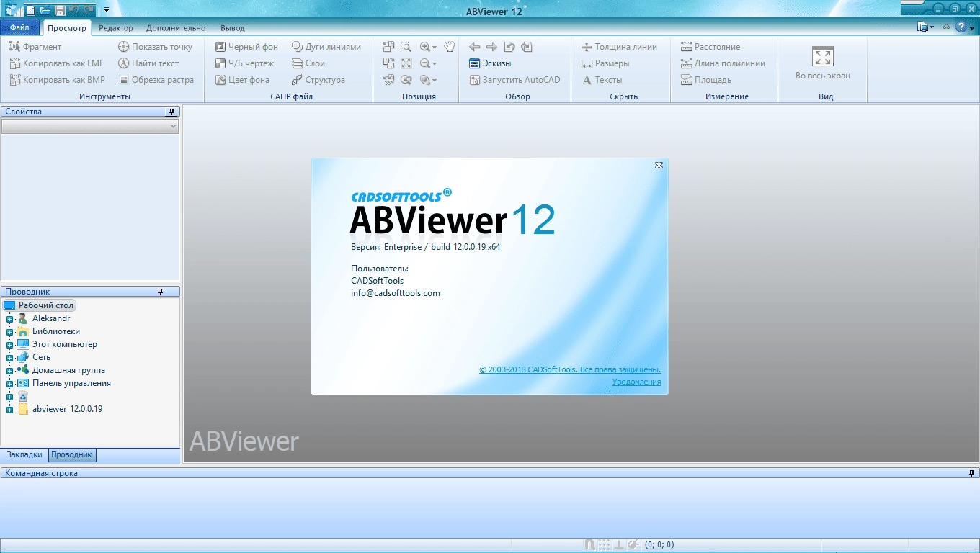This screenshot has height=553, width=980.
Task: Select the Просмотр ribbon tab
Action: (x=67, y=28)
